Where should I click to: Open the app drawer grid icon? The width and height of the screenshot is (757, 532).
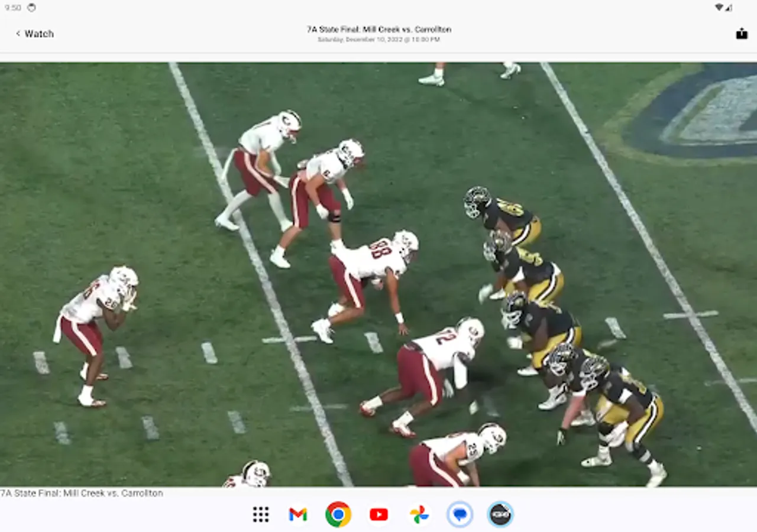(261, 514)
